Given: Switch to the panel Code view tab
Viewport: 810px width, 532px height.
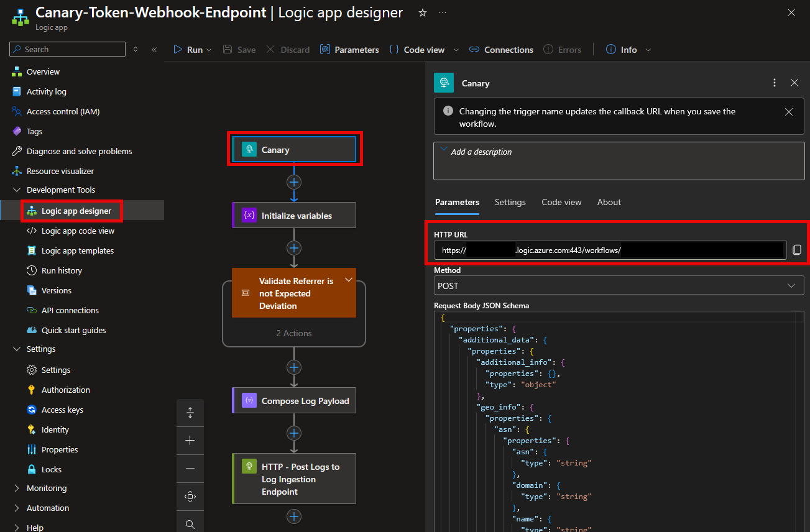Looking at the screenshot, I should click(561, 202).
